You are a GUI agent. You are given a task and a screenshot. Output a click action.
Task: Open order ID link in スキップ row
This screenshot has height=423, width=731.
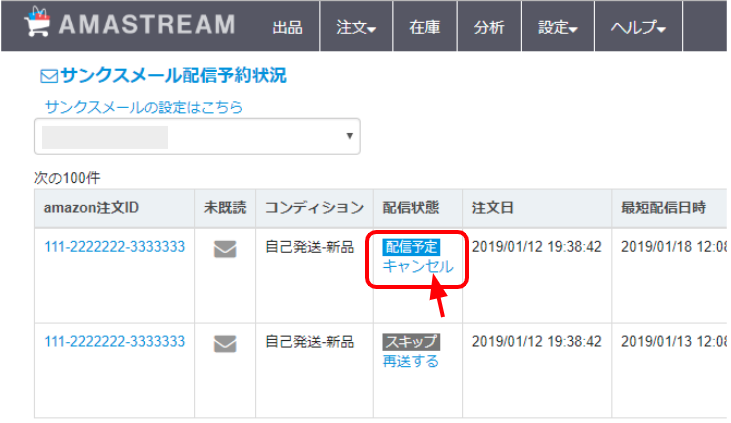click(115, 341)
